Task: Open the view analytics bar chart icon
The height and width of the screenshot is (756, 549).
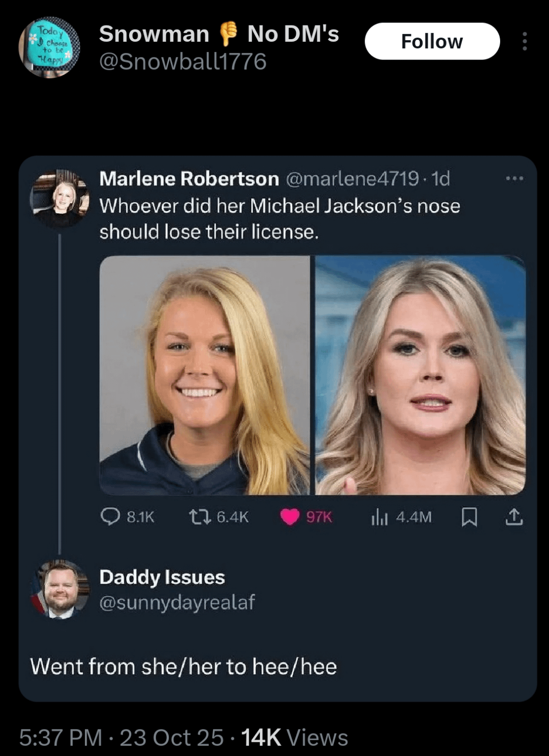Action: click(379, 517)
